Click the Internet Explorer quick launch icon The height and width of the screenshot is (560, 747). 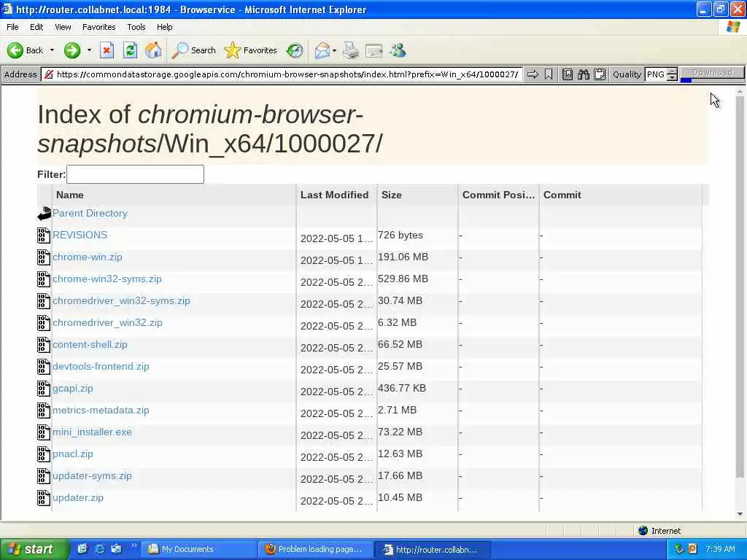(99, 549)
